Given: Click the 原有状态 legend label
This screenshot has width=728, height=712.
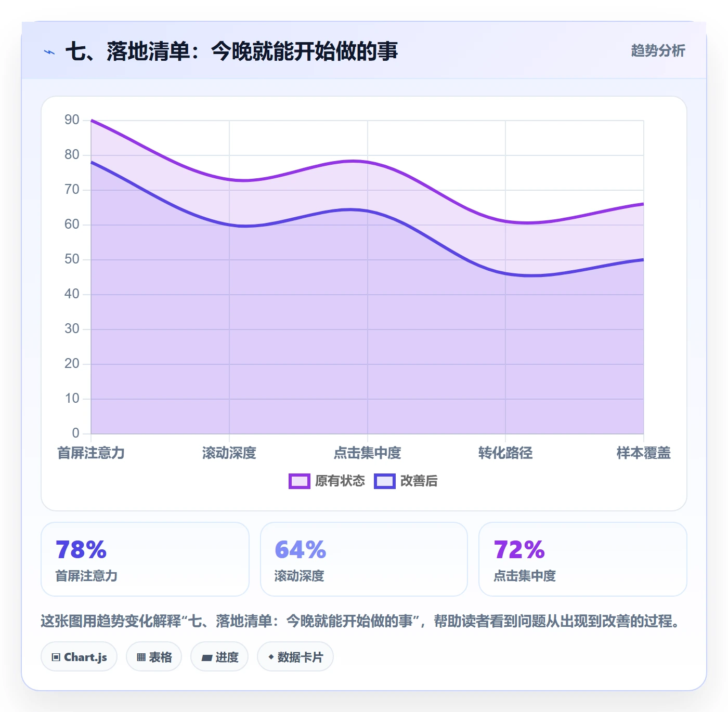Looking at the screenshot, I should click(x=340, y=481).
